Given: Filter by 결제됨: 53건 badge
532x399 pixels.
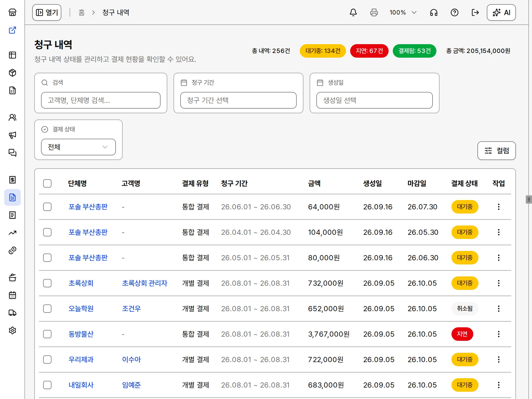Looking at the screenshot, I should (415, 51).
